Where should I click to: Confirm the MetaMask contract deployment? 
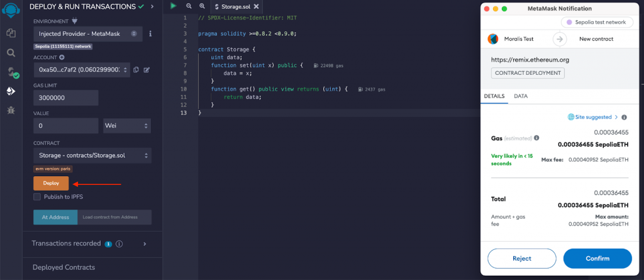[x=597, y=259]
